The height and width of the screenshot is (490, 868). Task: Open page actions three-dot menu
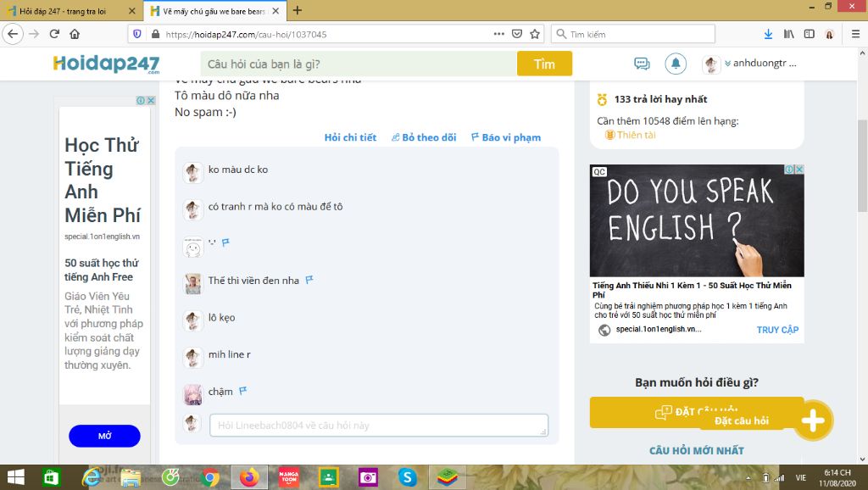[x=498, y=34]
